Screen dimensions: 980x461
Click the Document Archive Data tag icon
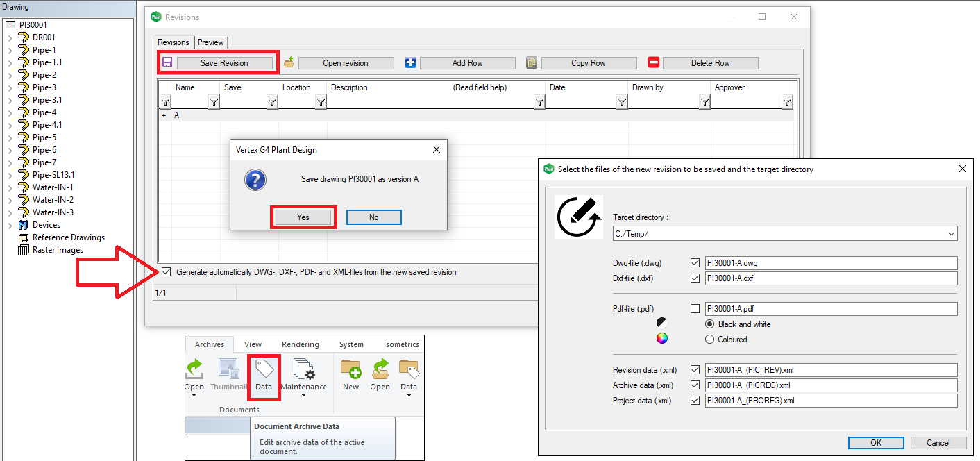click(264, 369)
